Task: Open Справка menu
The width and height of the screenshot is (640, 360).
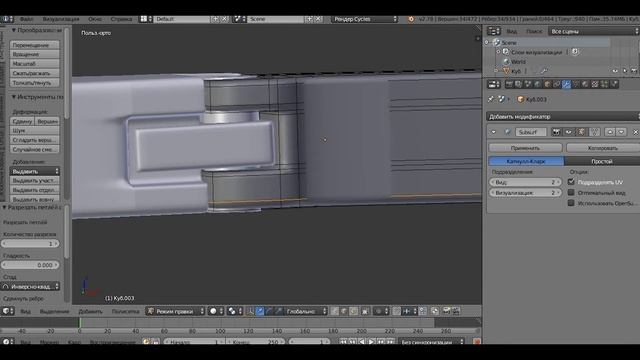Action: [x=121, y=19]
